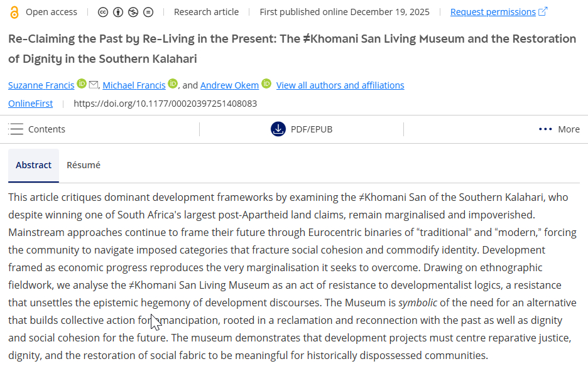This screenshot has height=381, width=588.
Task: Click the PDF/EPUB download icon
Action: [278, 129]
